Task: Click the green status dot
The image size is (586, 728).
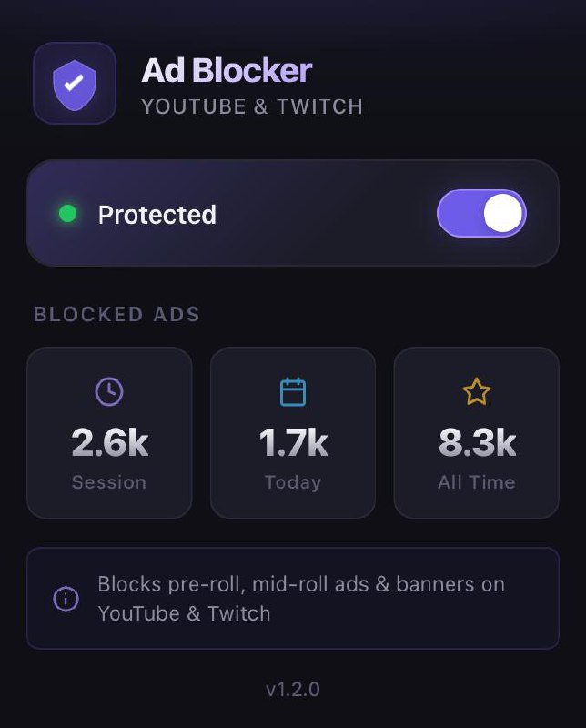Action: [x=67, y=214]
